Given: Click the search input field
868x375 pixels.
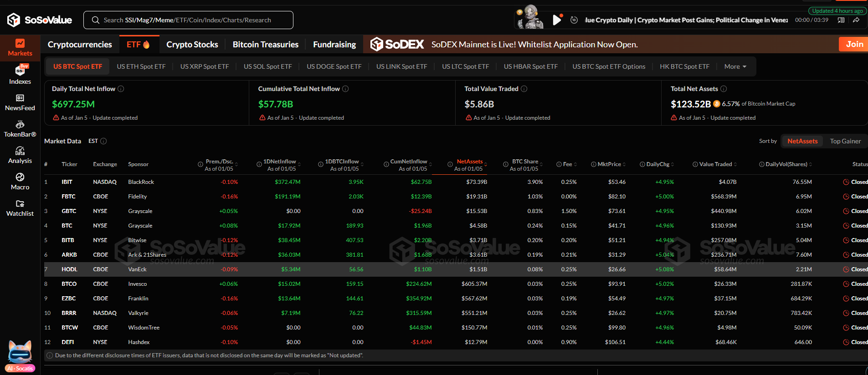Looking at the screenshot, I should (x=188, y=20).
